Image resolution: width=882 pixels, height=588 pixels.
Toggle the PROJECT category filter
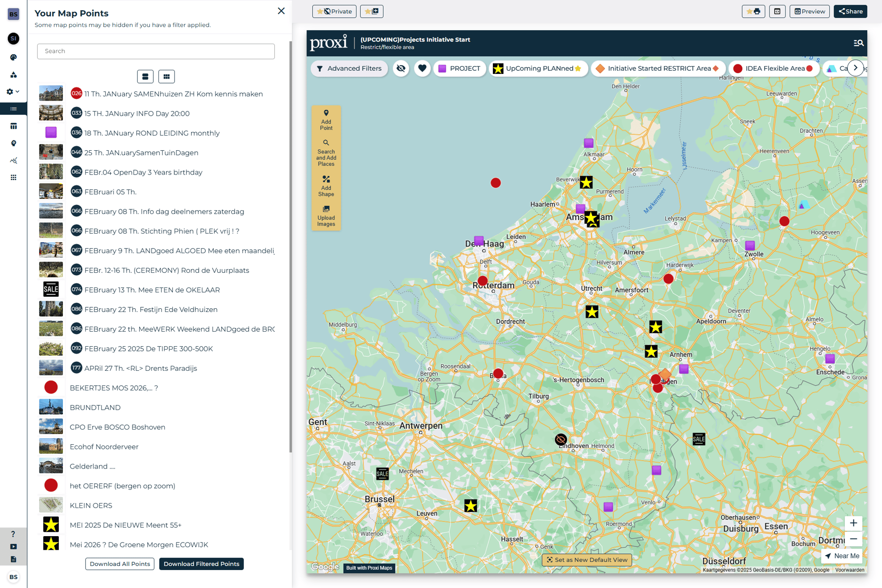(459, 68)
